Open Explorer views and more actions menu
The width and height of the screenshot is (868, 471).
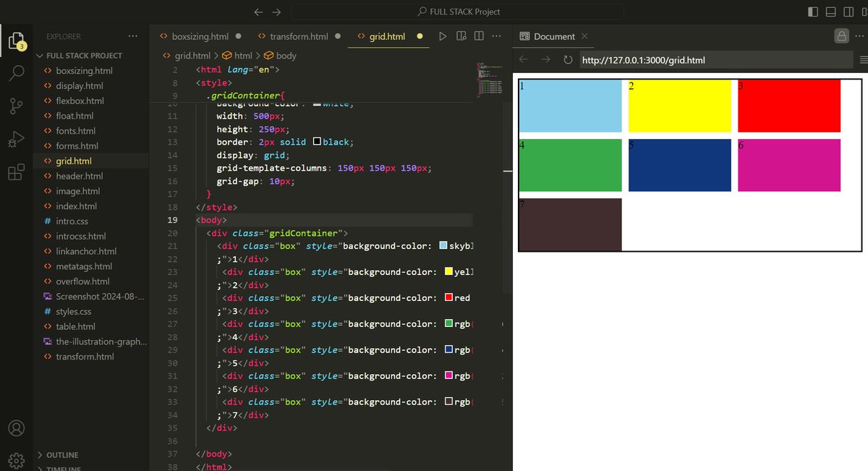132,36
